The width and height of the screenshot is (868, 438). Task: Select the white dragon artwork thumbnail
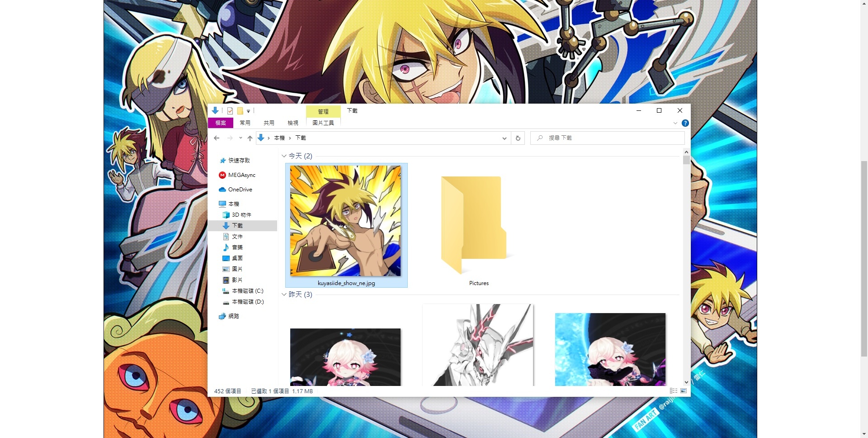(478, 345)
